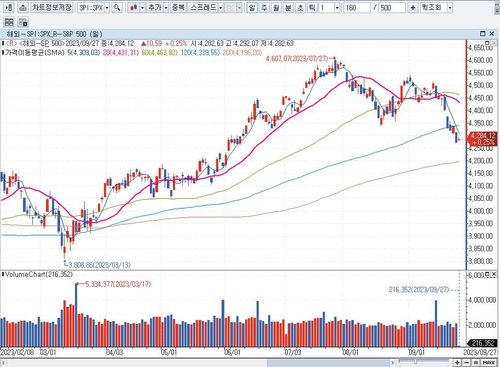Click the zoom slider handle at bottom right

tap(415, 362)
